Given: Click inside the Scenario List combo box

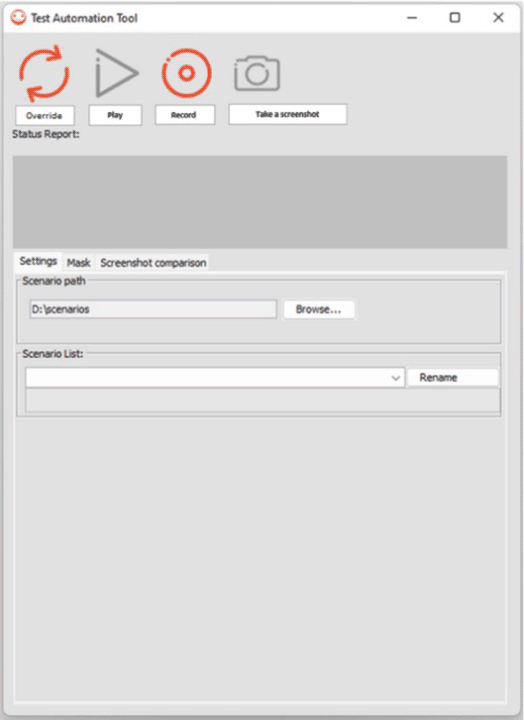Looking at the screenshot, I should [x=215, y=378].
